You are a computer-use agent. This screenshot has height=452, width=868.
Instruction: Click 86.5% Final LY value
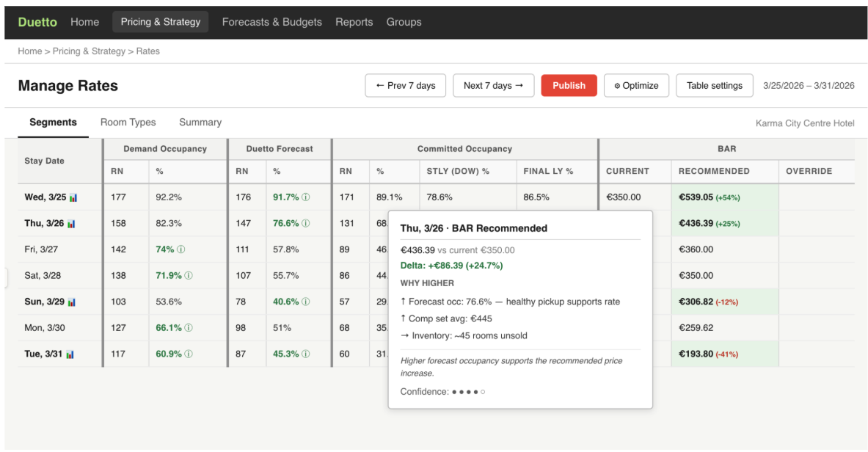coord(536,197)
